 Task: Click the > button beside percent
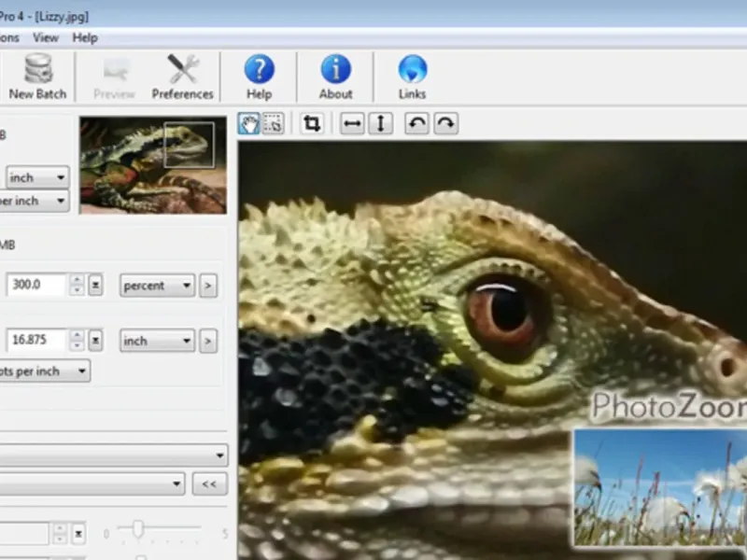(x=208, y=286)
